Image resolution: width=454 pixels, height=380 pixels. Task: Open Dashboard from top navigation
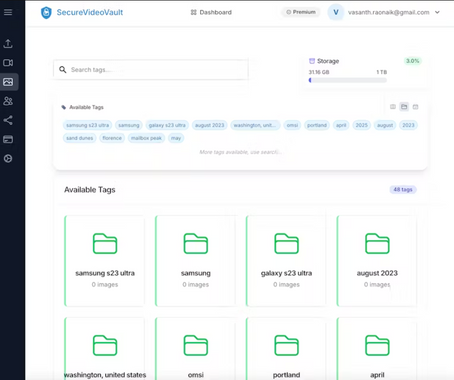(211, 12)
